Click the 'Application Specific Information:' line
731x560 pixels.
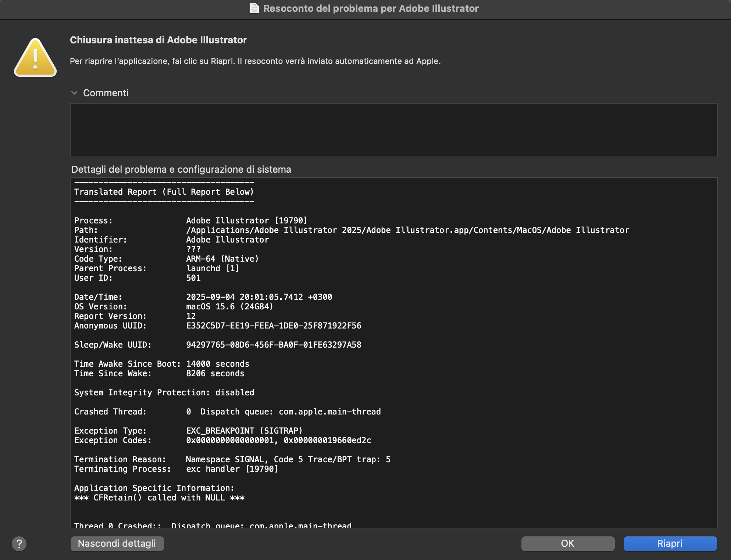[x=154, y=488]
